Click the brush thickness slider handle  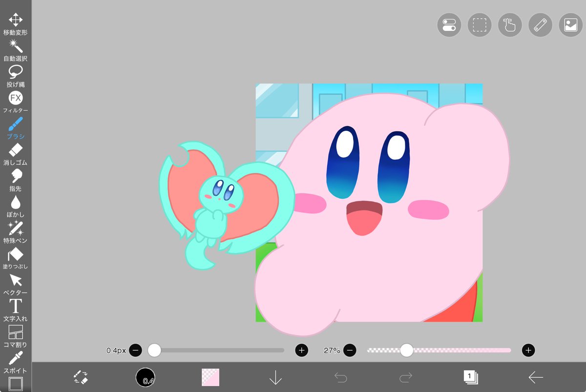[x=154, y=350]
